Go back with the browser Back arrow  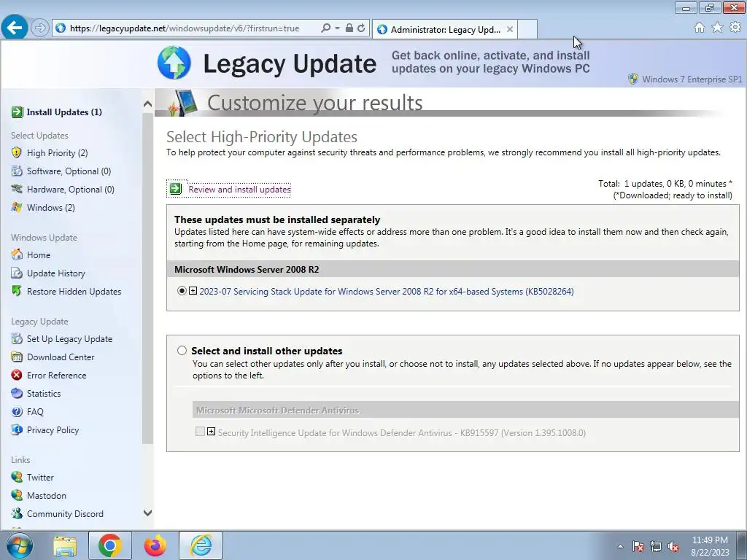(15, 28)
